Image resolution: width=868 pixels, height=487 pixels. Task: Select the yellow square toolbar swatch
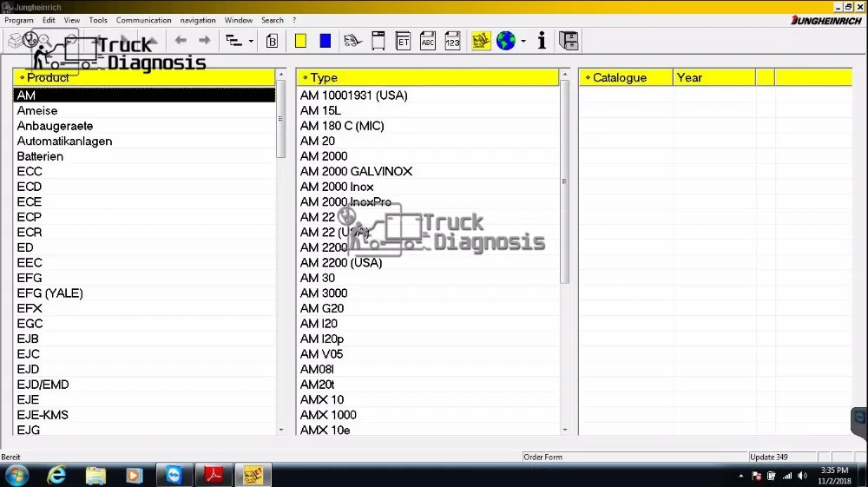pos(300,41)
